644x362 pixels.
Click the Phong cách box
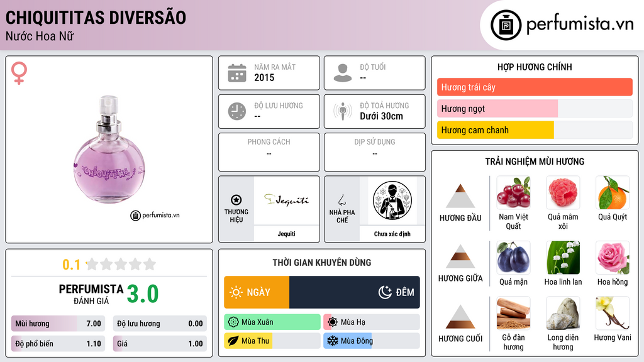[x=269, y=152]
